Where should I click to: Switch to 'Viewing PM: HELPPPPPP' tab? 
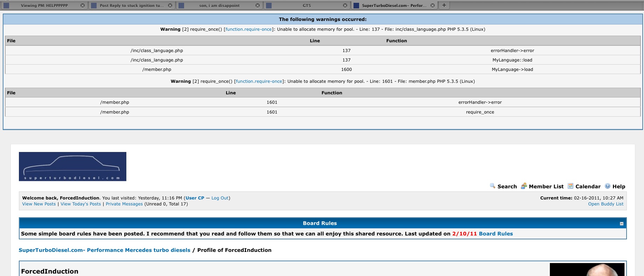click(44, 6)
